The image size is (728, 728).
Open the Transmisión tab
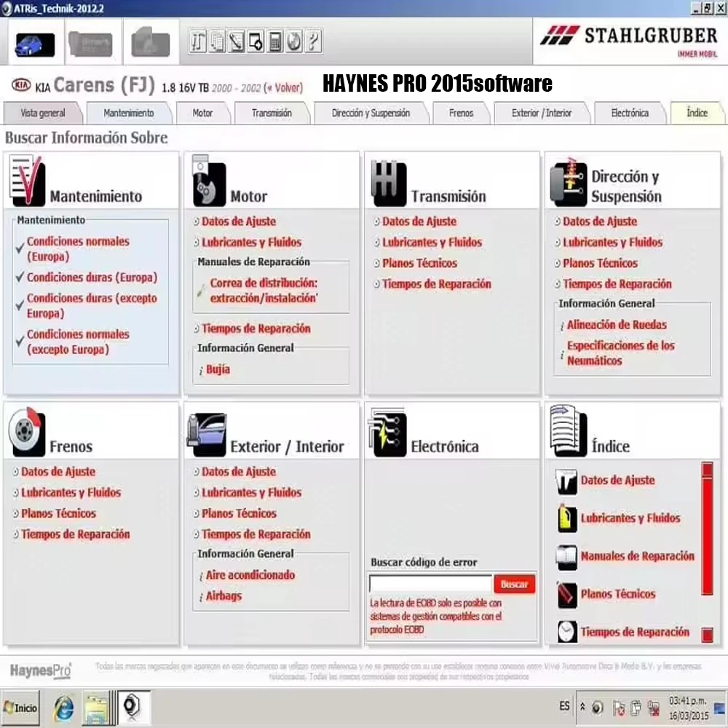tap(272, 113)
